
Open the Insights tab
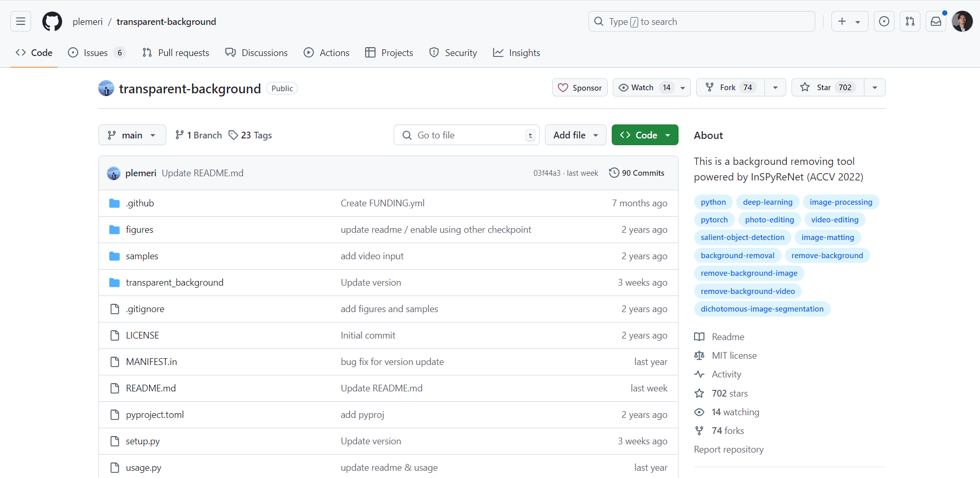point(516,52)
